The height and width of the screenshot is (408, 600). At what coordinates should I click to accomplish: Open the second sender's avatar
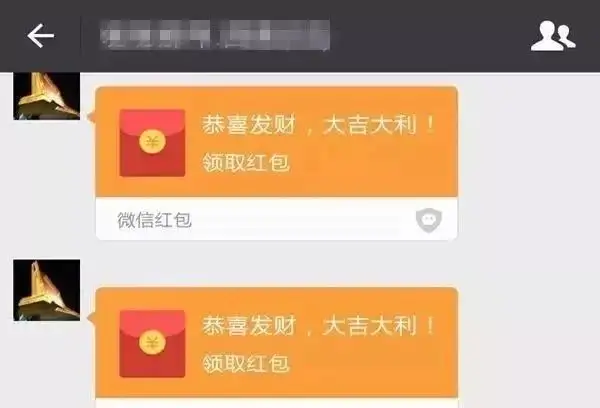pos(47,290)
